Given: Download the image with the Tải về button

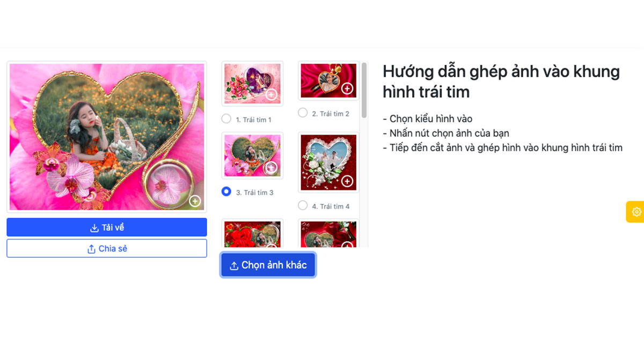Looking at the screenshot, I should (x=107, y=228).
